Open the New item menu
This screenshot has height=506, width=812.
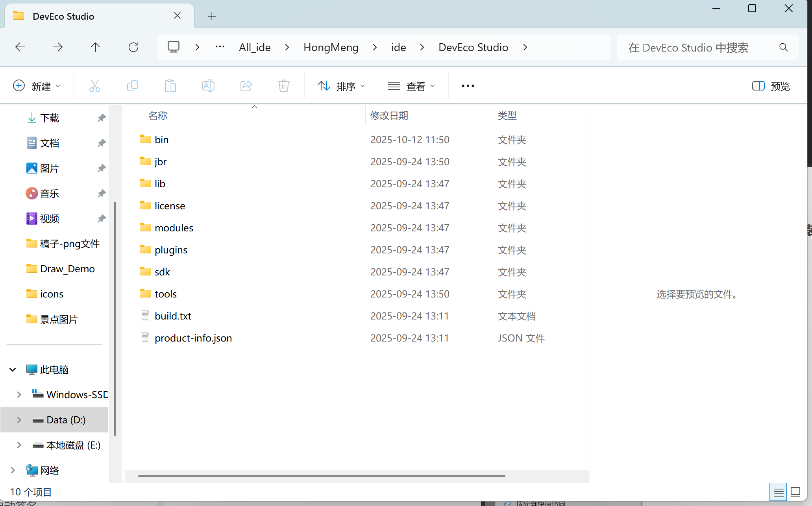click(37, 86)
